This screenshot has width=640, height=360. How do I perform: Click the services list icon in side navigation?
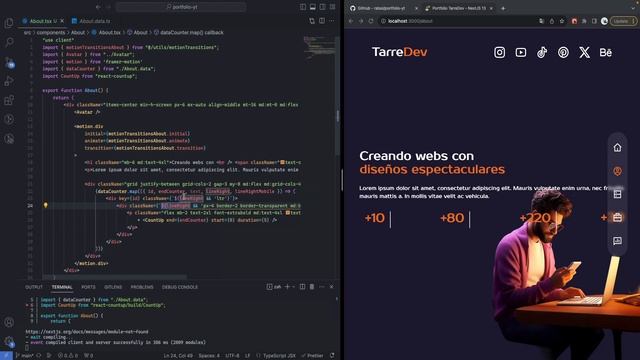point(618,194)
